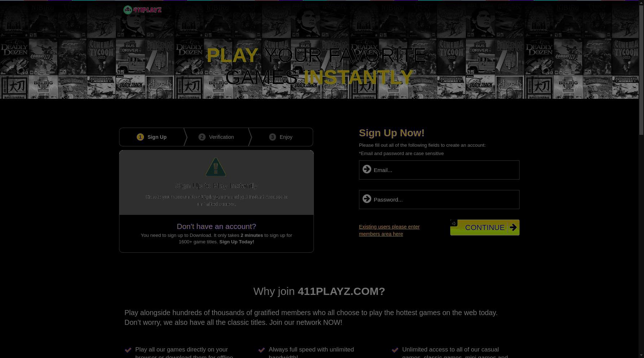Click into the Email input field
Viewport: 644px width, 358px height.
tap(439, 170)
